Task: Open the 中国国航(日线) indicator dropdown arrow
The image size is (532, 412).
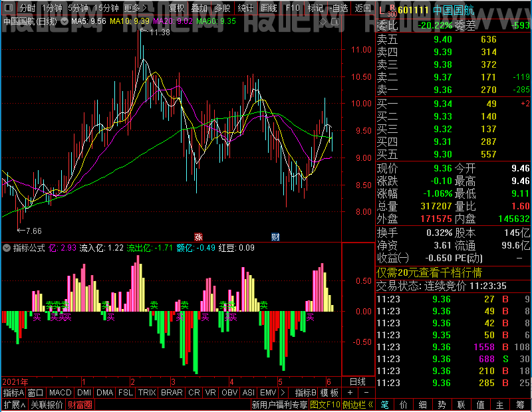Action: [x=64, y=21]
